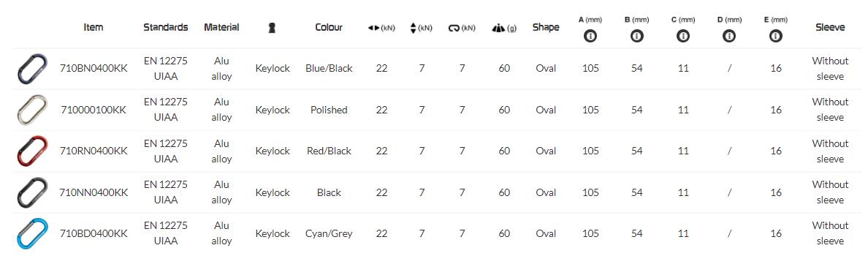
Task: Click the info icon under B (mm)
Action: 636,37
